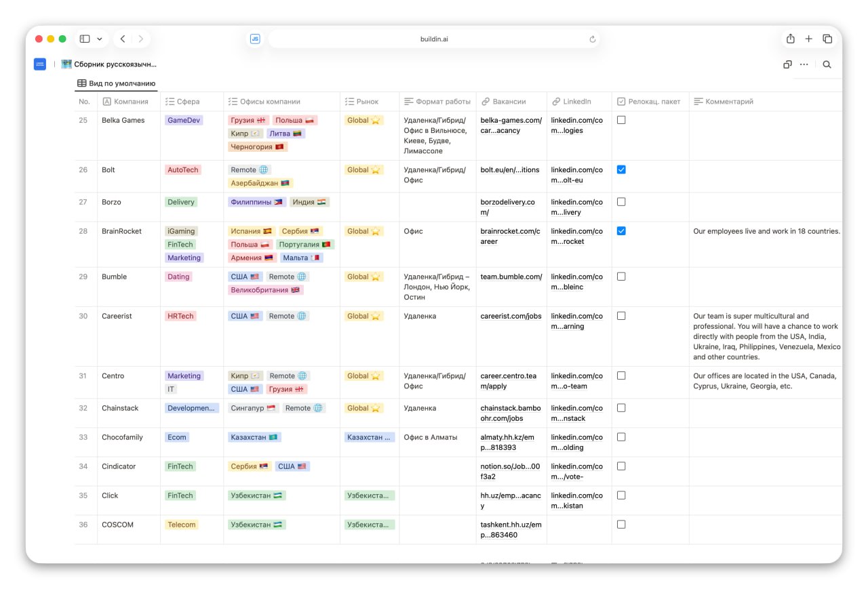Viewport: 868px width, 589px height.
Task: Check the relocation checkbox for Belka Games
Action: (621, 120)
